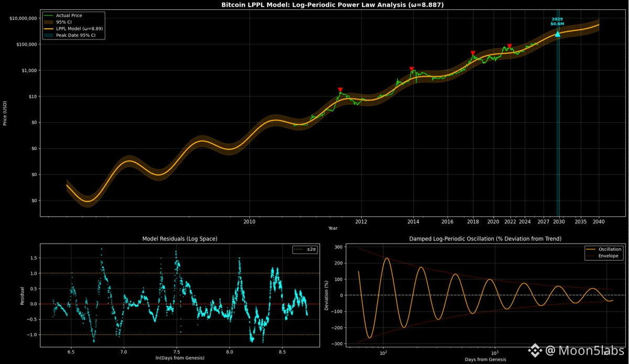Click the @Moon5labs watermark text
The height and width of the screenshot is (364, 629).
pyautogui.click(x=584, y=349)
